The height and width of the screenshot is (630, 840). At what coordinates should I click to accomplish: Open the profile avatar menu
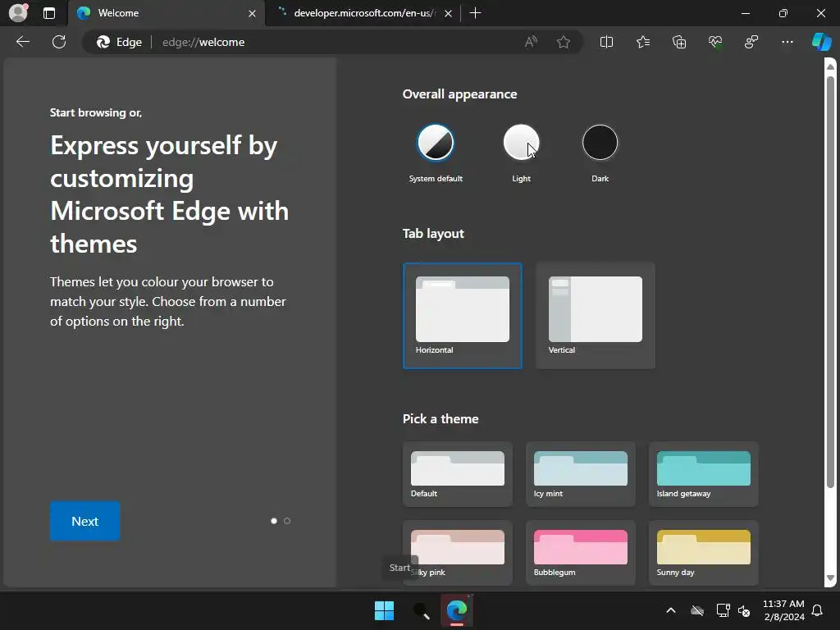coord(18,13)
